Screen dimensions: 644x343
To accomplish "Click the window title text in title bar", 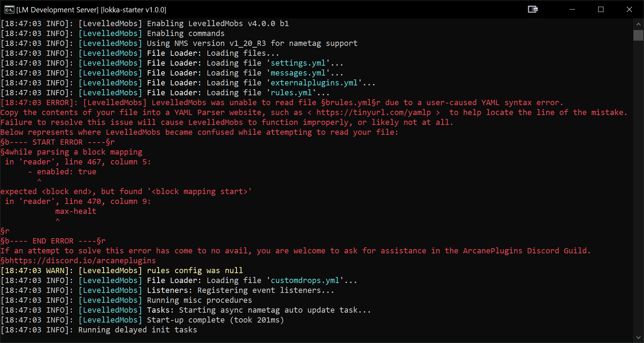I will (91, 10).
